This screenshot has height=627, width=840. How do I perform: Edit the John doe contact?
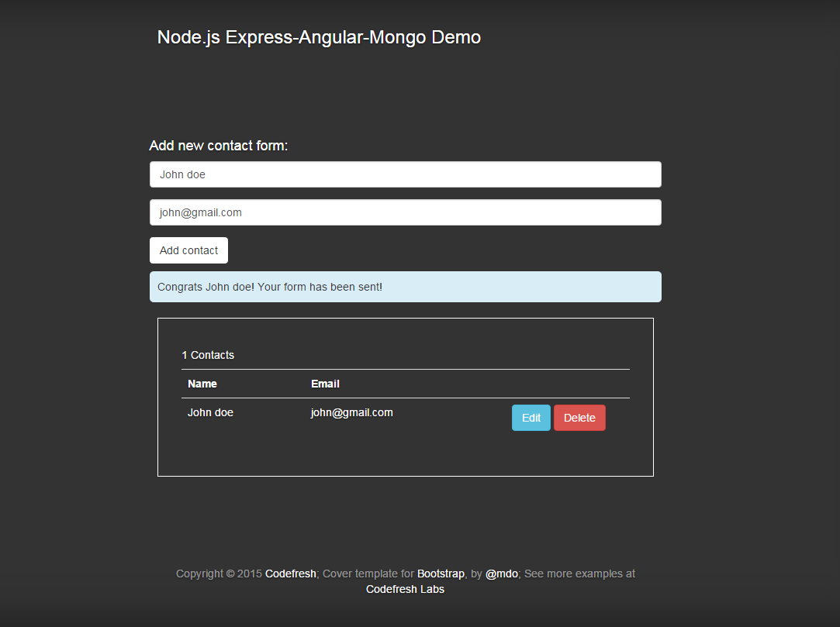point(531,418)
